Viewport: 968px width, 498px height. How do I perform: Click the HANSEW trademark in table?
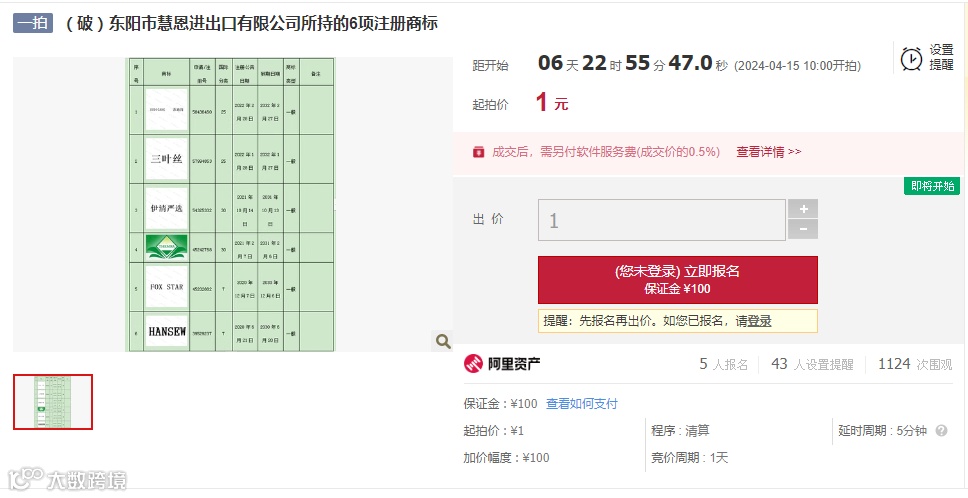(167, 331)
